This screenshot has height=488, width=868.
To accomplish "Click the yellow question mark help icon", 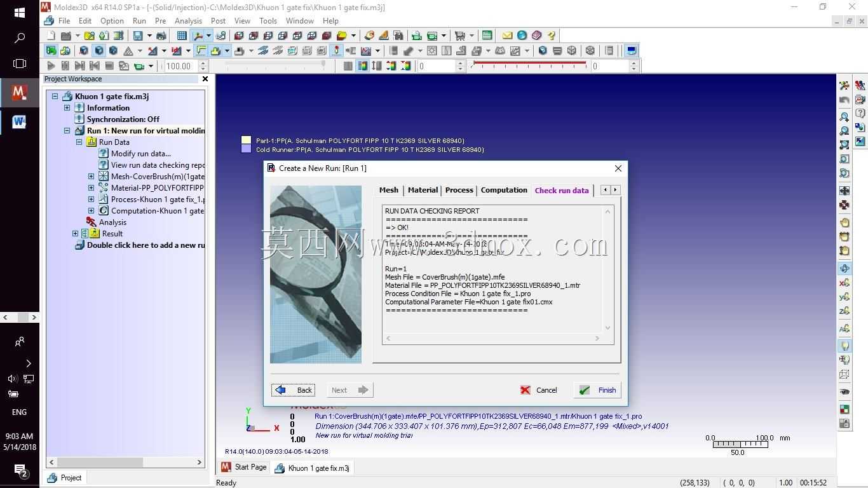I will coord(552,36).
